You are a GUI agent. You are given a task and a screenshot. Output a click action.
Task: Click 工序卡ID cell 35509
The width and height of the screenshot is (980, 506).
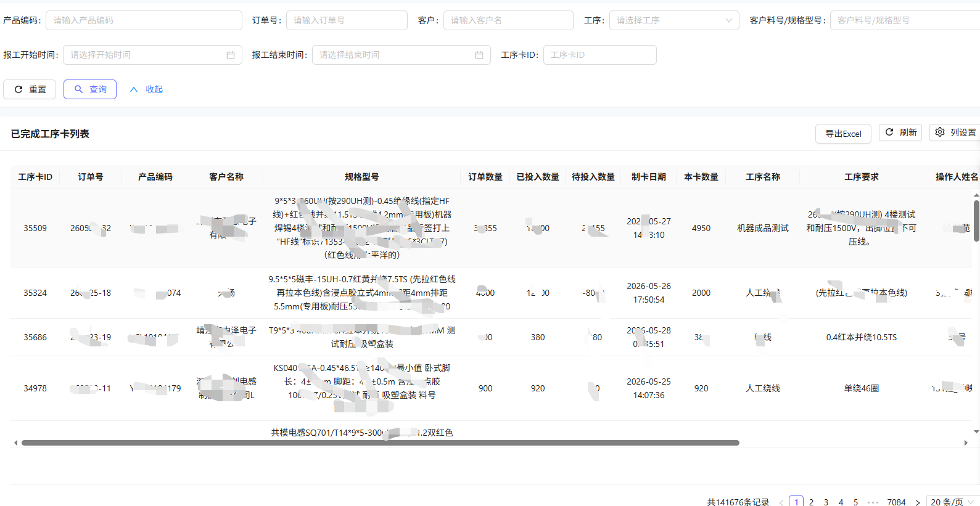[x=35, y=228]
